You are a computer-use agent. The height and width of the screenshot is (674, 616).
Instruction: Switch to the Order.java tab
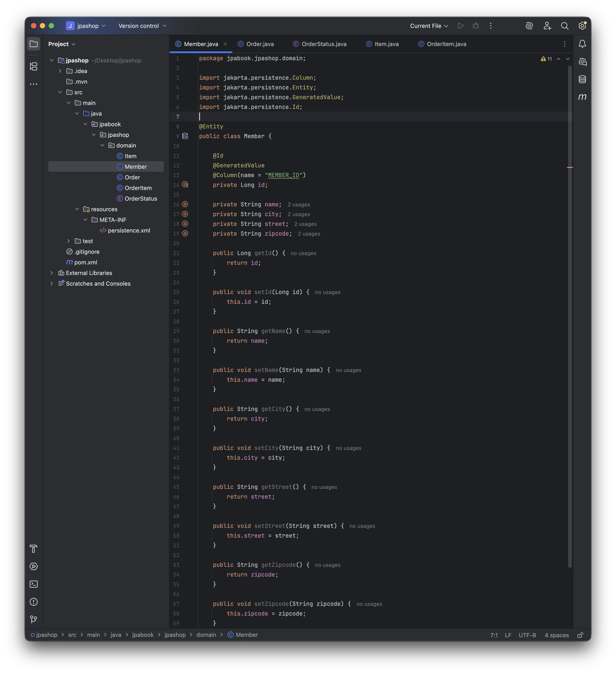[x=260, y=44]
